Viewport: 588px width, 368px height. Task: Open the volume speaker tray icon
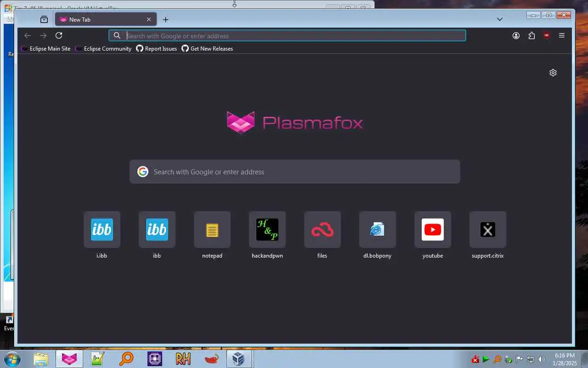pyautogui.click(x=542, y=359)
